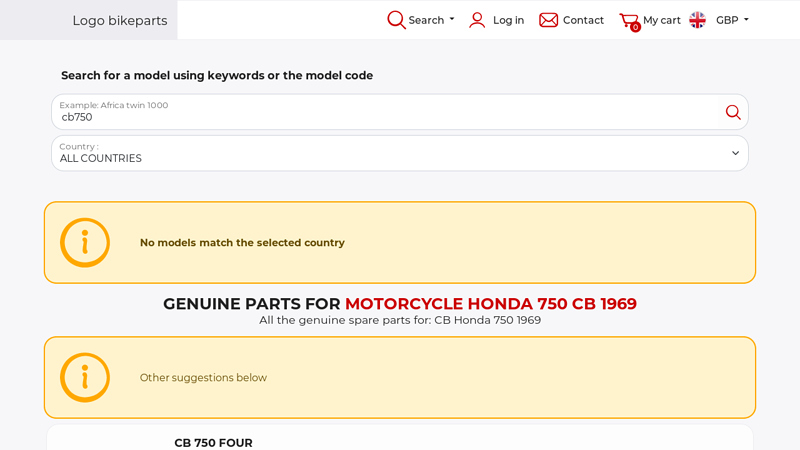The image size is (800, 450).
Task: Click 'Other suggestions below' text
Action: (203, 378)
